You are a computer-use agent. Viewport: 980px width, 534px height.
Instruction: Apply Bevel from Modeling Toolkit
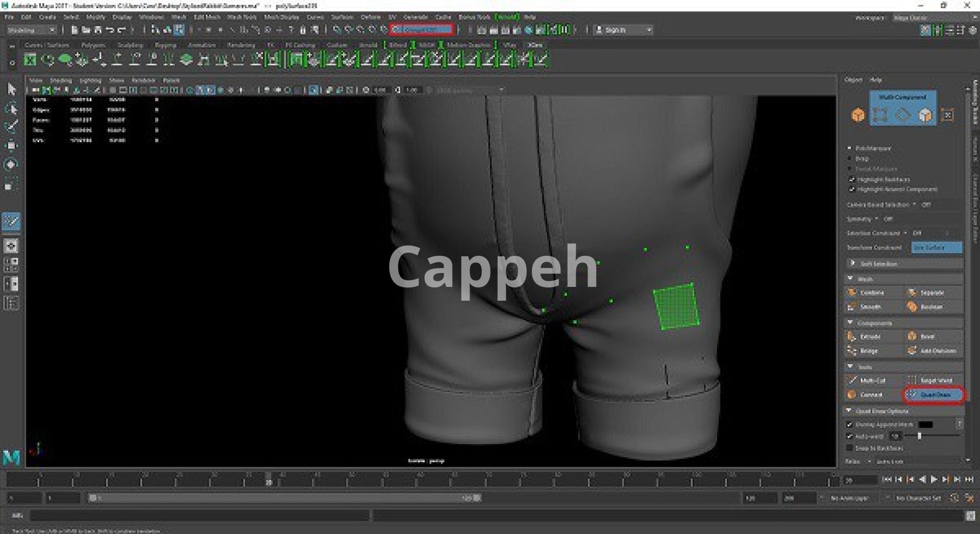(x=927, y=336)
